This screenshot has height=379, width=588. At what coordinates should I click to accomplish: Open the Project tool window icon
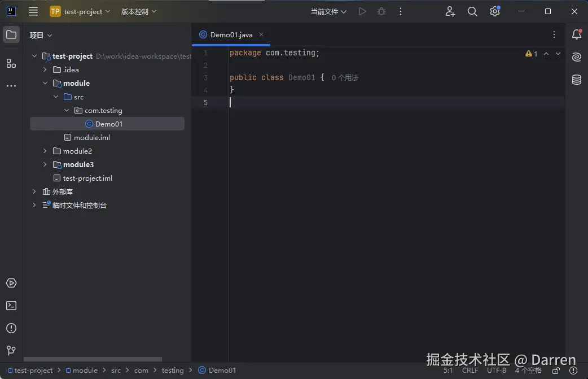tap(11, 35)
